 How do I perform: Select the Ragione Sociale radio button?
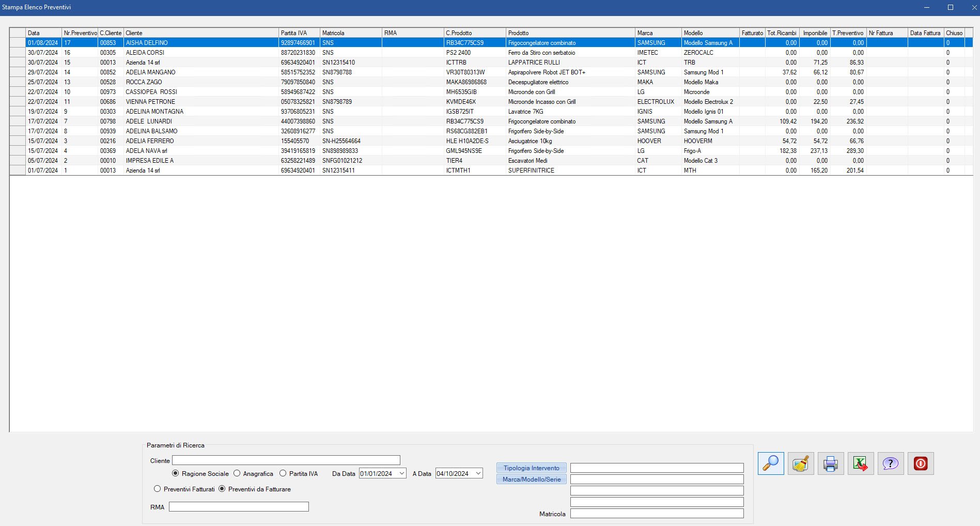[x=176, y=473]
